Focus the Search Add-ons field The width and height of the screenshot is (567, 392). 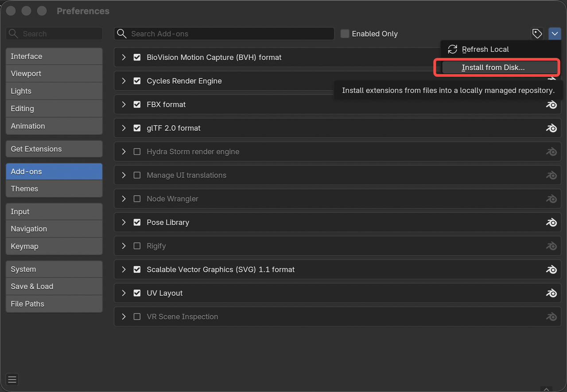(x=224, y=34)
